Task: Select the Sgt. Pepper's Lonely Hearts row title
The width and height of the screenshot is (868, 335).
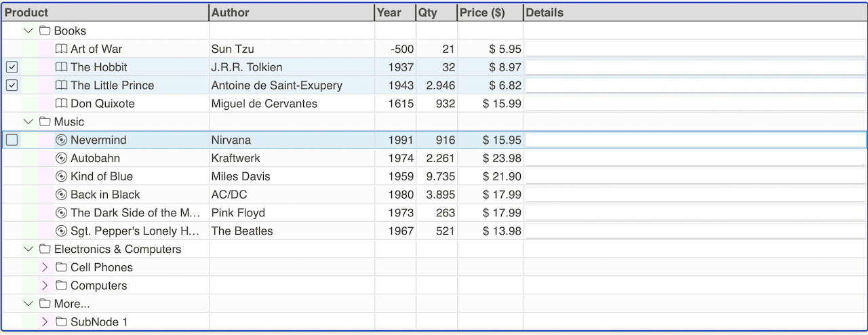Action: click(134, 231)
